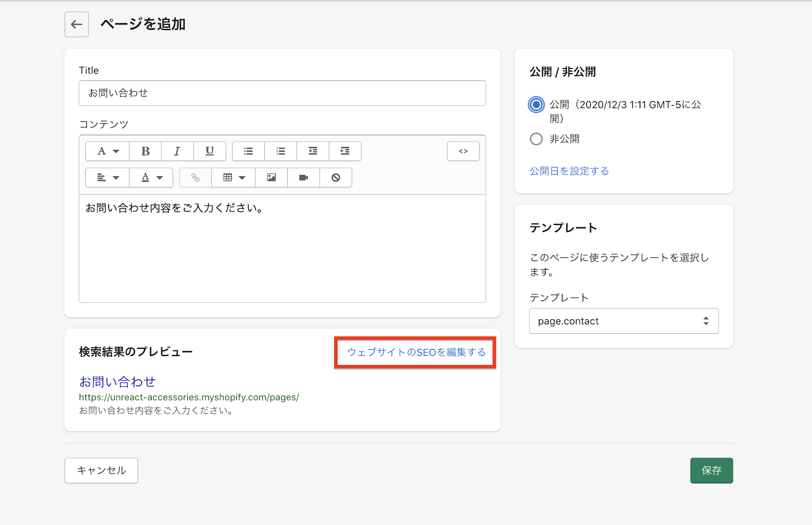
Task: Select the 非公開 radio option
Action: (536, 139)
